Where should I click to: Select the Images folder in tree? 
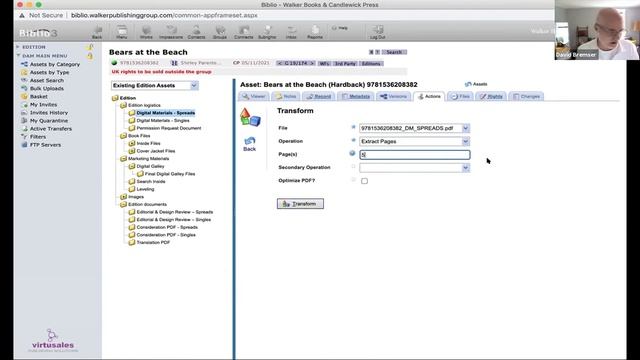click(x=136, y=197)
